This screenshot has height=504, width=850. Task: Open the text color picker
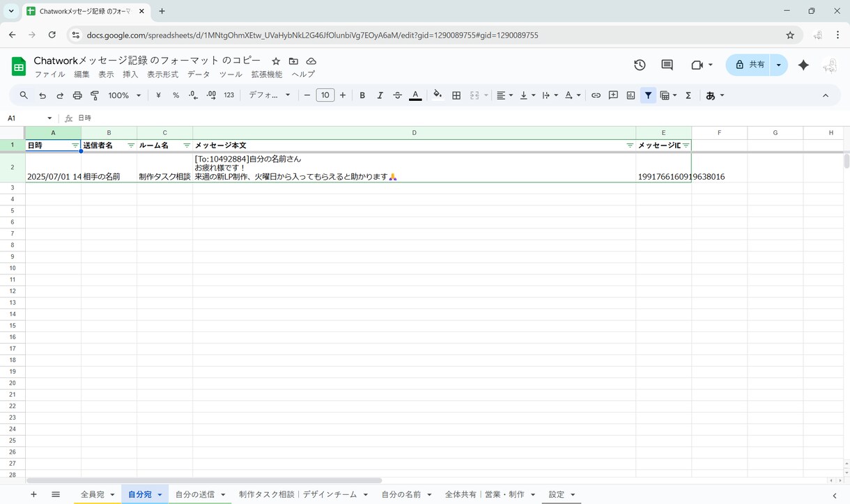[x=415, y=95]
